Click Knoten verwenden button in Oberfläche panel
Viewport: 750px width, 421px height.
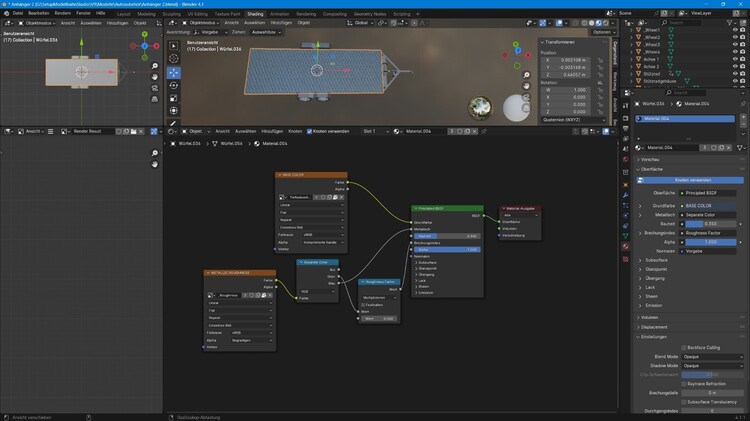click(690, 180)
